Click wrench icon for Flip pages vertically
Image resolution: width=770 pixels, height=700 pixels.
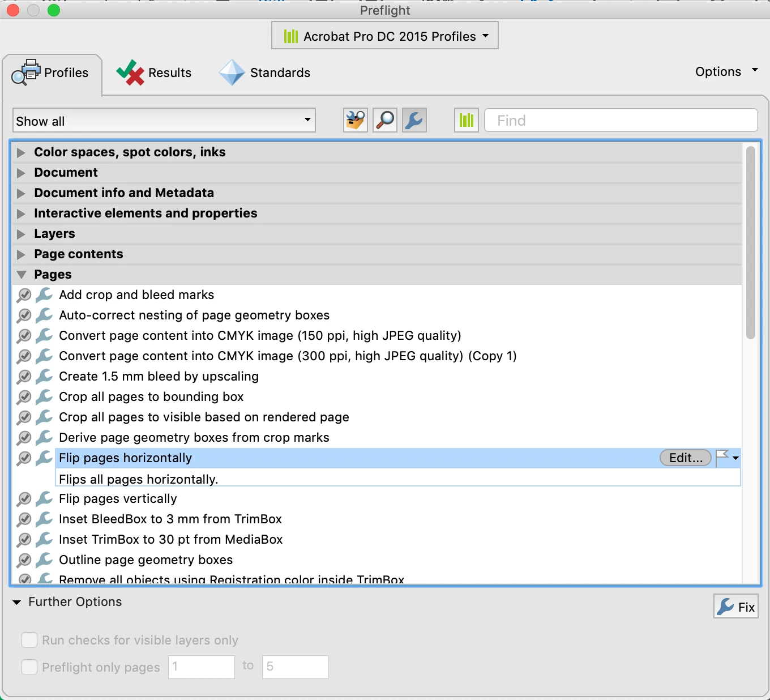(x=44, y=498)
